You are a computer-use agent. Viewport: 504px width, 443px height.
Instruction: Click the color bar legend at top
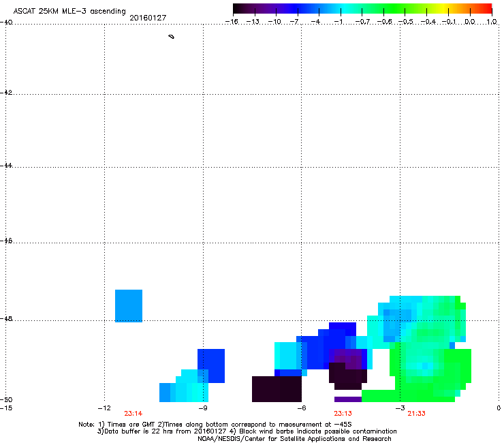pos(362,9)
